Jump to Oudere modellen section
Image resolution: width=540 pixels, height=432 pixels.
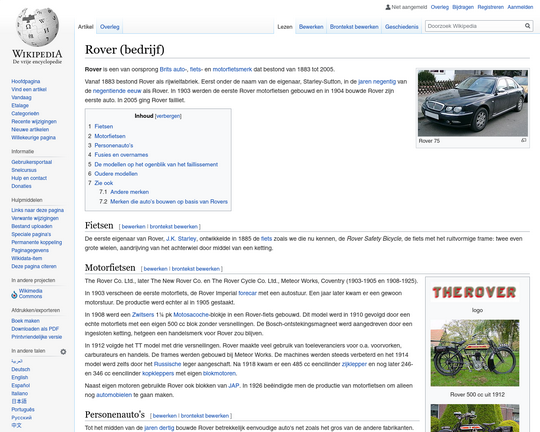[116, 174]
